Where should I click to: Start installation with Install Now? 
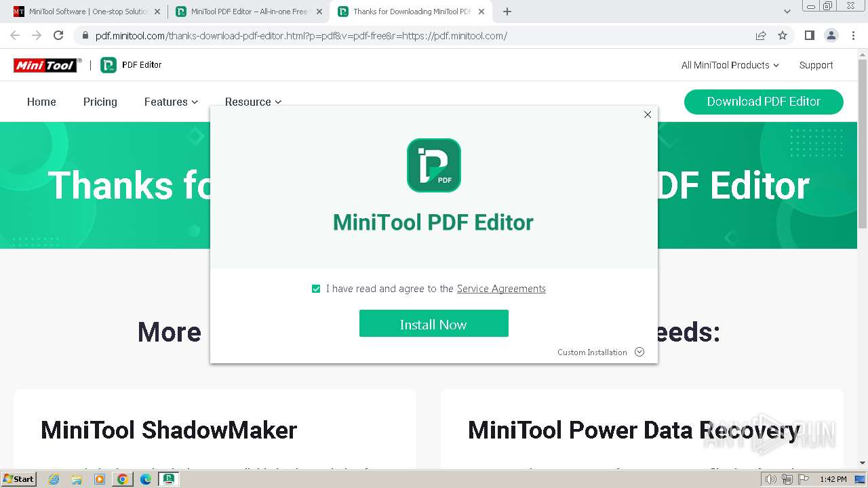(x=434, y=323)
